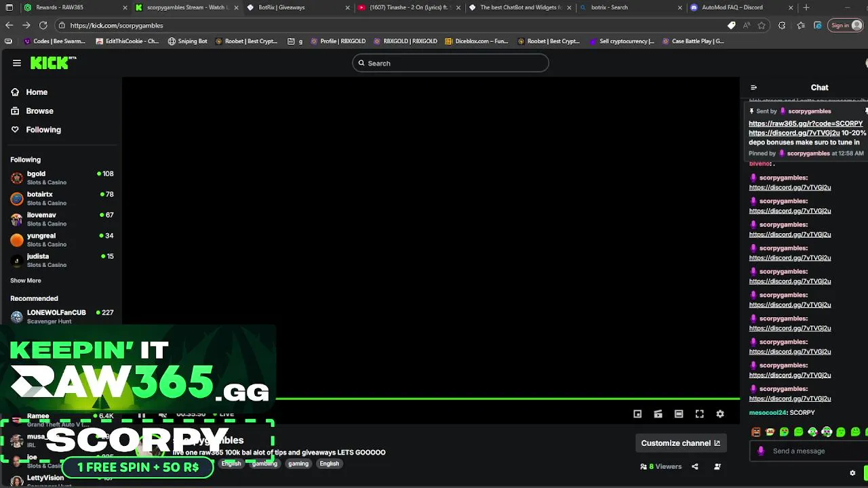The height and width of the screenshot is (488, 868).
Task: Open video player settings gear
Action: [x=720, y=414]
